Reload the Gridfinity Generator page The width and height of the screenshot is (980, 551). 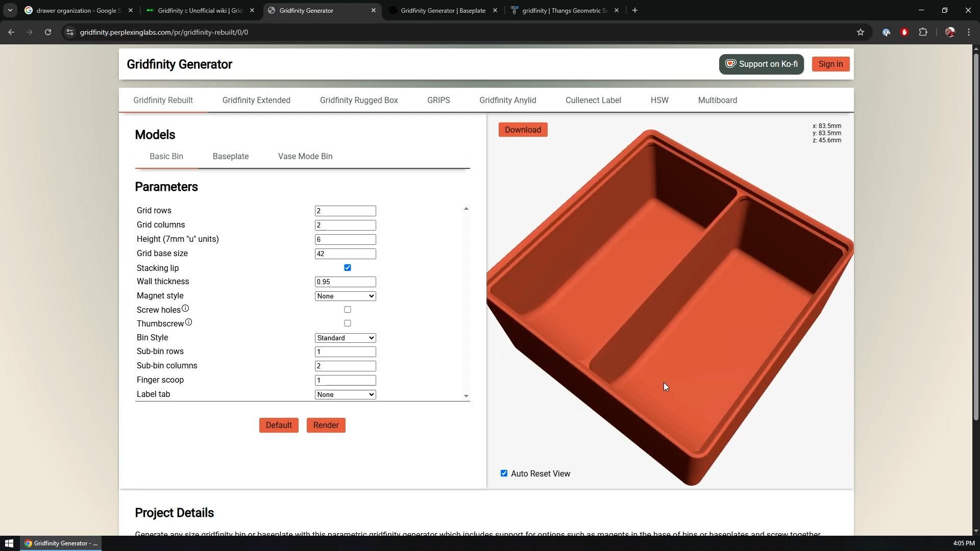[47, 32]
